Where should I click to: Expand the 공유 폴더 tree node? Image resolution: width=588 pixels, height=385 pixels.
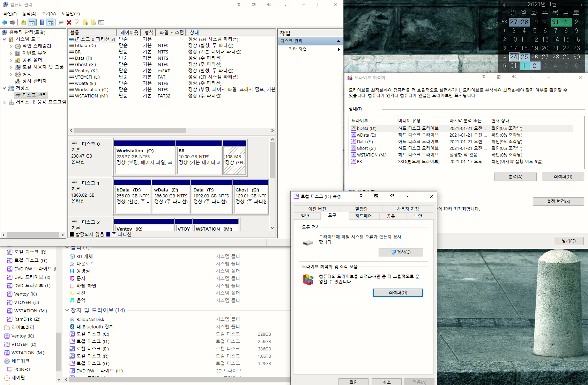(x=11, y=60)
